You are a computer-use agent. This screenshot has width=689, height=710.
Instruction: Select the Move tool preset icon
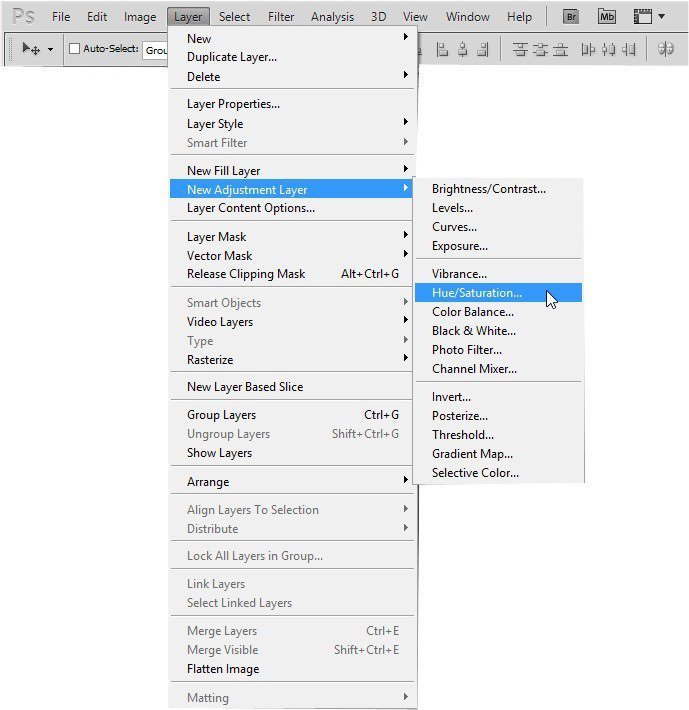click(x=31, y=48)
